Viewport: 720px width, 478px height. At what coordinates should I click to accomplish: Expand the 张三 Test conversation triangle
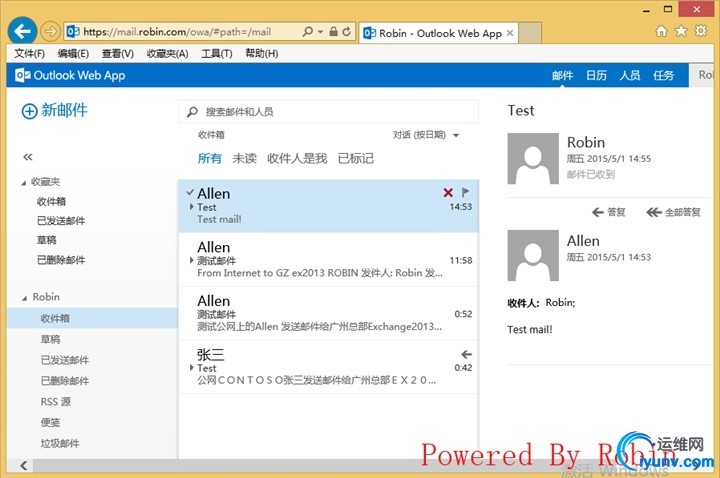191,368
